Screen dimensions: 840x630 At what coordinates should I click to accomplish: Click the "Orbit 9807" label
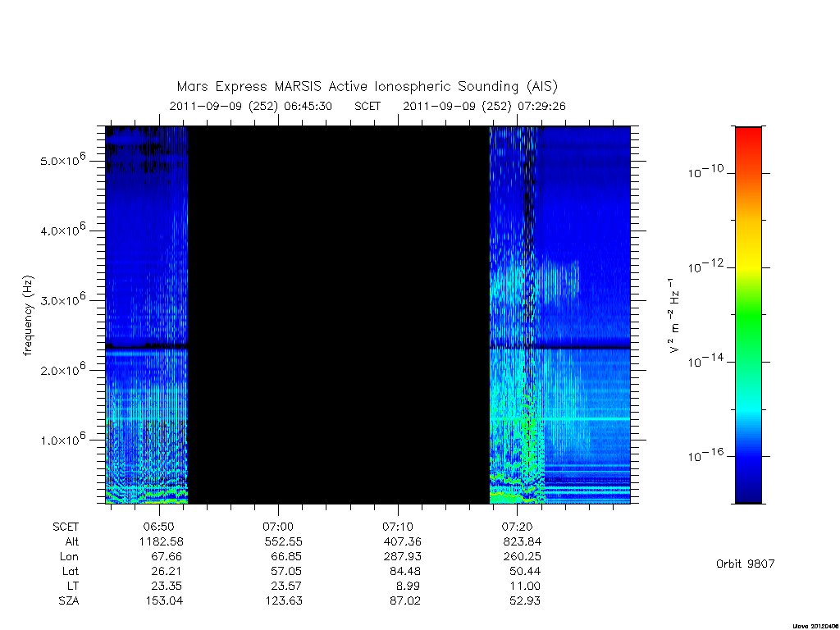click(x=745, y=564)
